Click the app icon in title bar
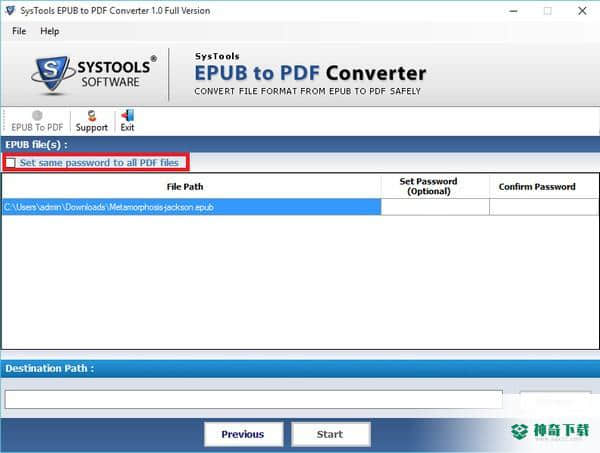Image resolution: width=600 pixels, height=453 pixels. (10, 11)
